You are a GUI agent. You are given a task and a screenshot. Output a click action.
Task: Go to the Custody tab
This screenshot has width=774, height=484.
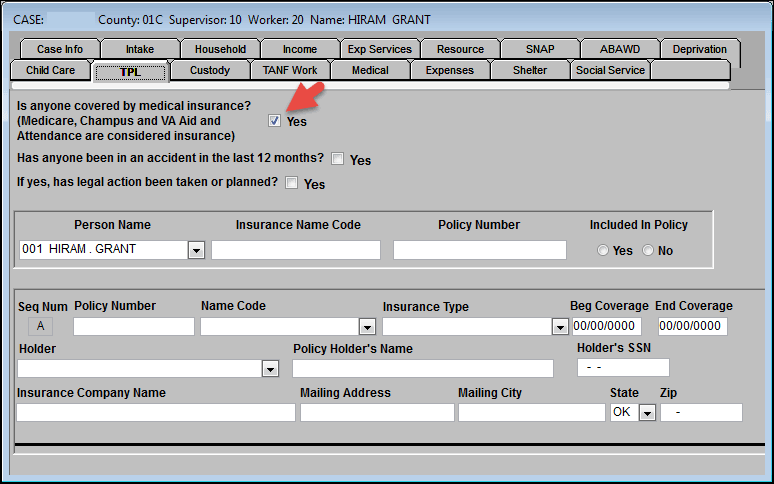click(210, 70)
